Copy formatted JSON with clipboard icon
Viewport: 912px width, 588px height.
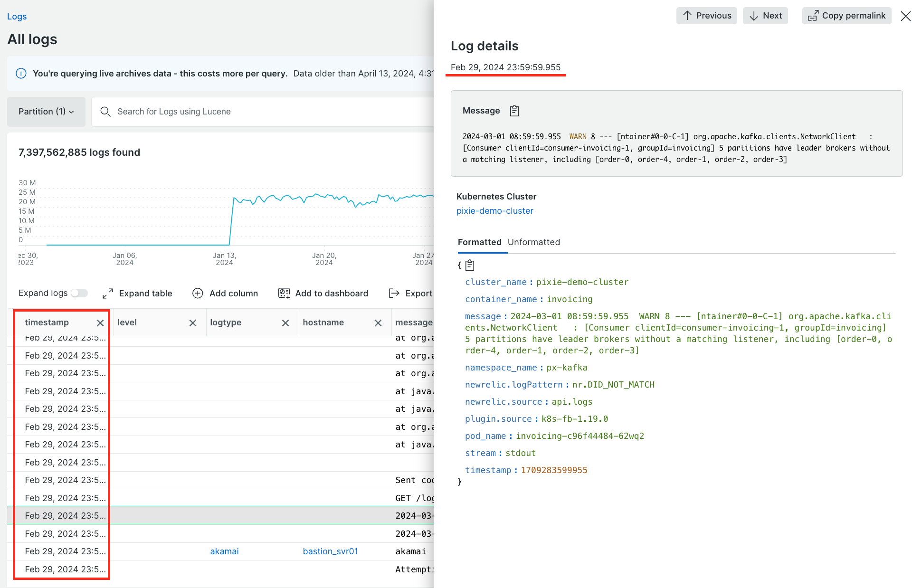[470, 265]
